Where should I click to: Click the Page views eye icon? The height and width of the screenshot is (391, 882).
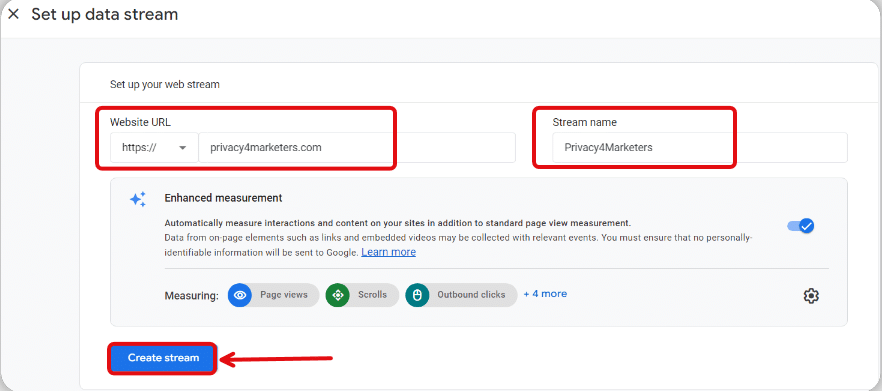pyautogui.click(x=240, y=295)
